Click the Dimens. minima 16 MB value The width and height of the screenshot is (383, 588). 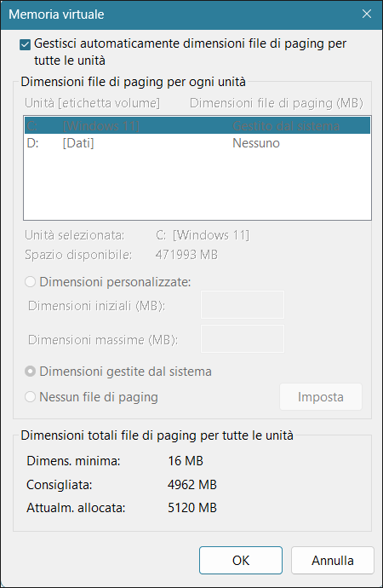[x=186, y=460]
